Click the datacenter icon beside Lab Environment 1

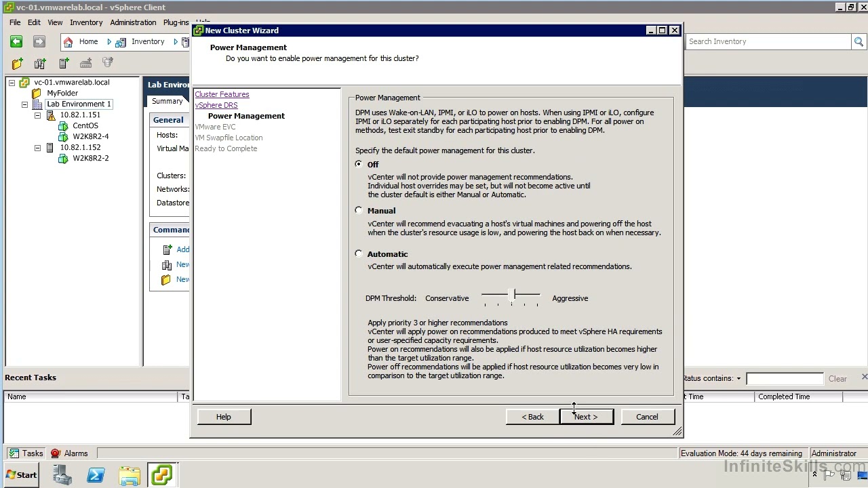37,104
